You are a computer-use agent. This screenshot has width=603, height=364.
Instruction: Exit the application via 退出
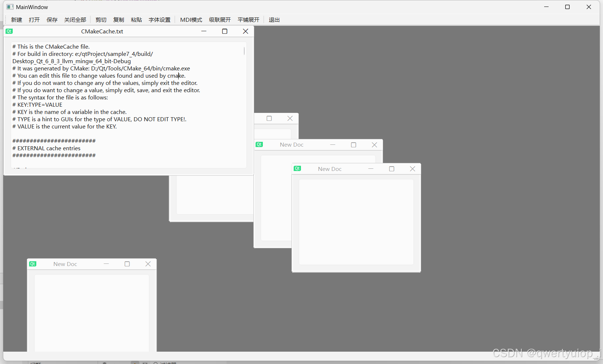click(x=274, y=20)
